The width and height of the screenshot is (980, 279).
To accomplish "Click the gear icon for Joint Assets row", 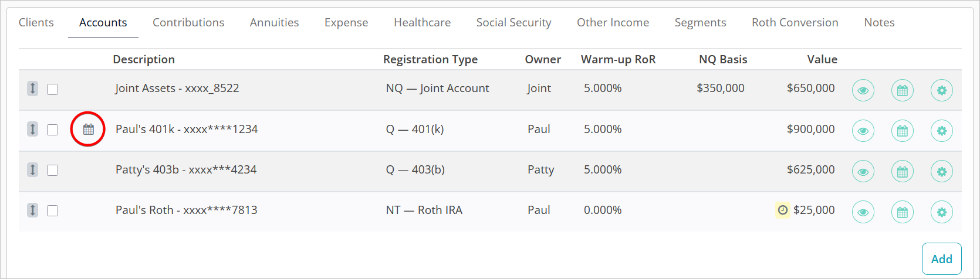I will click(x=941, y=90).
